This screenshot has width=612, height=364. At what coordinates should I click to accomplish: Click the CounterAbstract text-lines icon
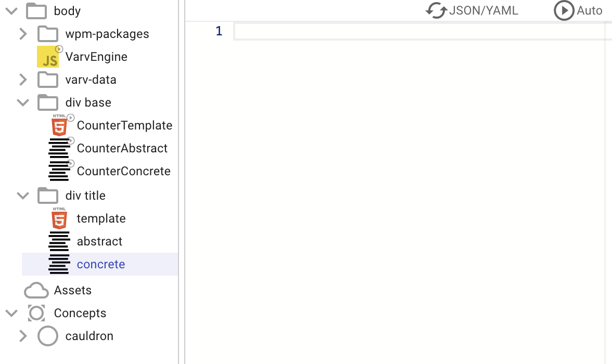59,149
